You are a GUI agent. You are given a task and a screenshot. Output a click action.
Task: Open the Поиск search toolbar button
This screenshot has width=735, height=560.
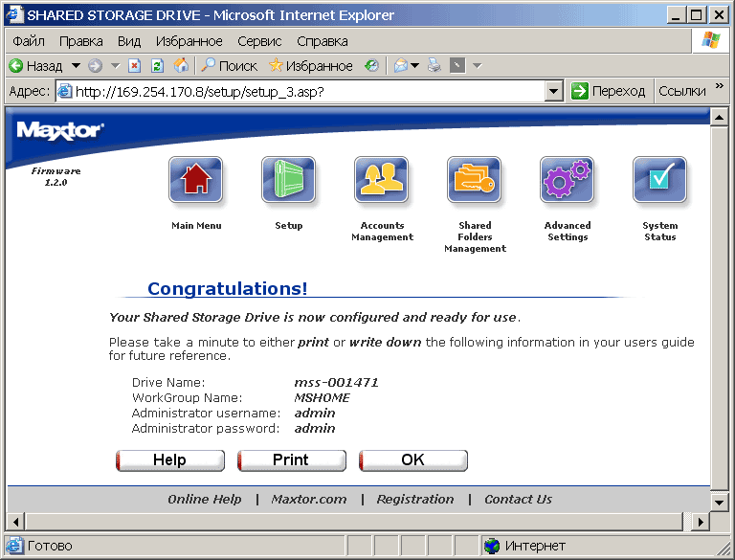[229, 66]
